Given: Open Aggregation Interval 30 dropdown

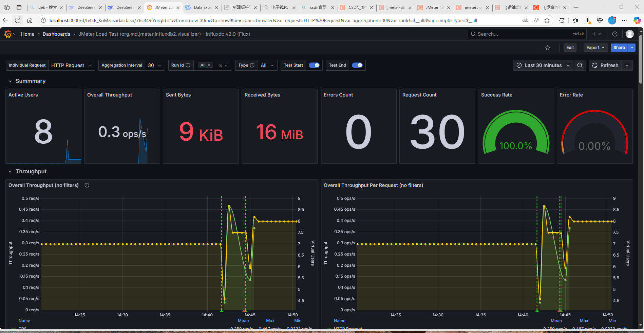Looking at the screenshot, I should tap(155, 65).
